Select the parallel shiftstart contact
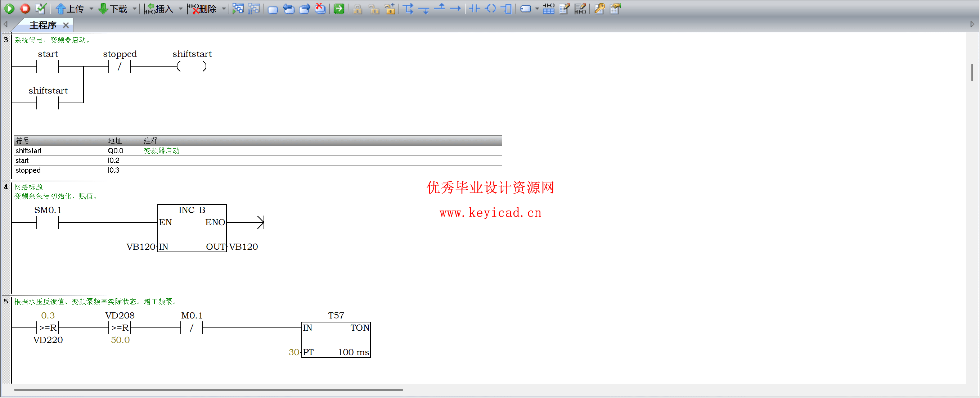This screenshot has height=398, width=980. (x=48, y=103)
